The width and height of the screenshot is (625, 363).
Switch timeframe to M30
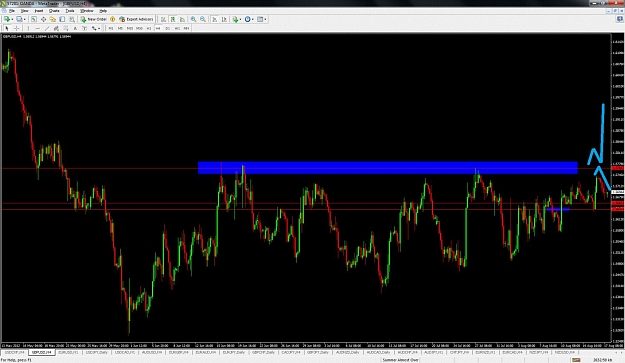pos(139,28)
